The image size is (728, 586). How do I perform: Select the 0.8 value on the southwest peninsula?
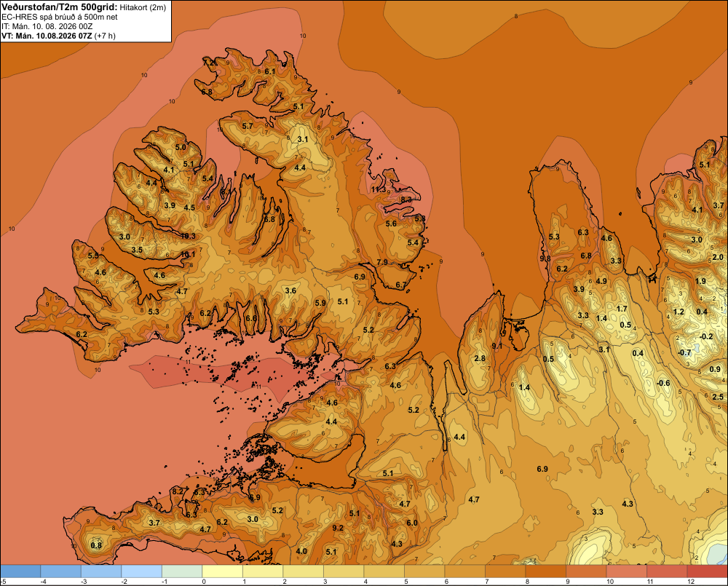tap(96, 545)
